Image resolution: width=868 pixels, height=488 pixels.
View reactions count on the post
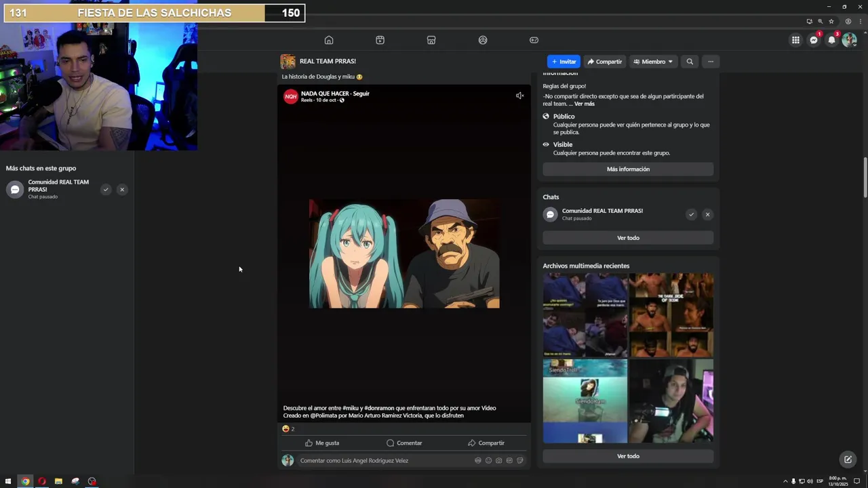coord(288,428)
